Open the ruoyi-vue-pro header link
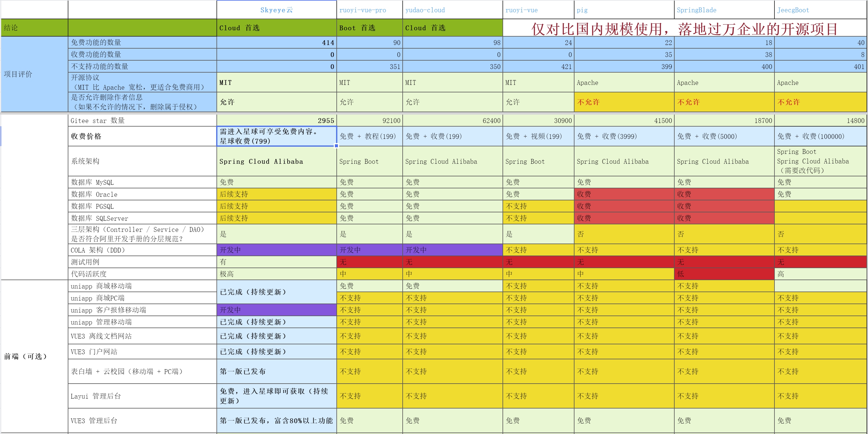Viewport: 868px width, 434px height. pos(362,10)
